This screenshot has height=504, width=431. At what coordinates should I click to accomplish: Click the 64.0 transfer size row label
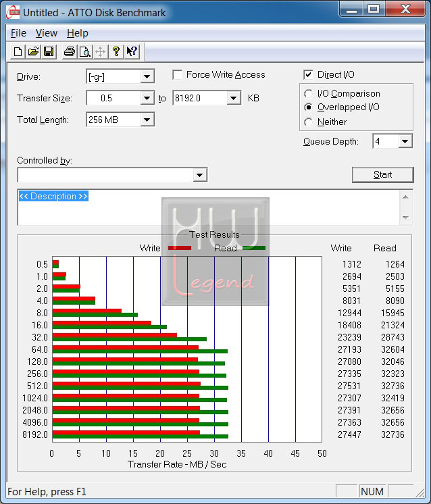click(40, 349)
